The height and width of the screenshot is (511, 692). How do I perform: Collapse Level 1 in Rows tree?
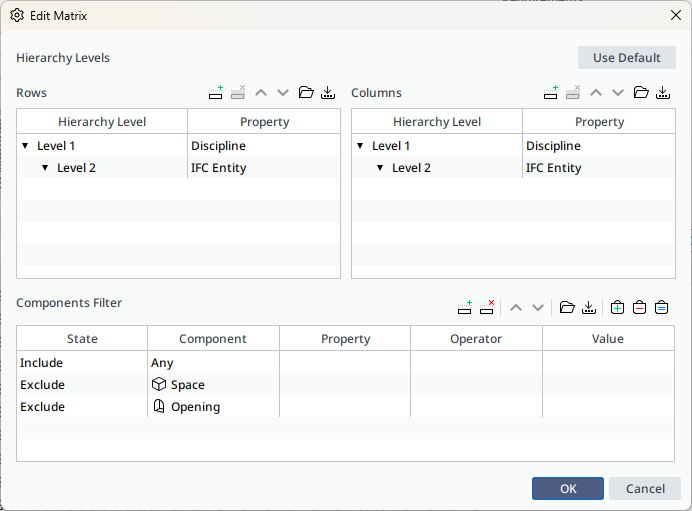[x=25, y=146]
